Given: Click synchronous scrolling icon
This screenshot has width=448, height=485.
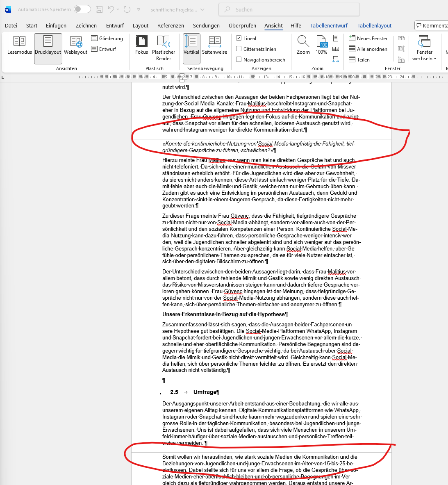Looking at the screenshot, I should coord(401,49).
